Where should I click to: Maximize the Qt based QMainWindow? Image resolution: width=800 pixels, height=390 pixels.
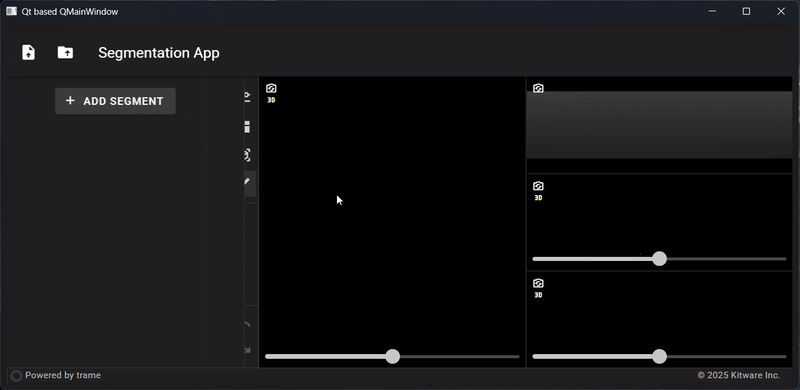[746, 11]
